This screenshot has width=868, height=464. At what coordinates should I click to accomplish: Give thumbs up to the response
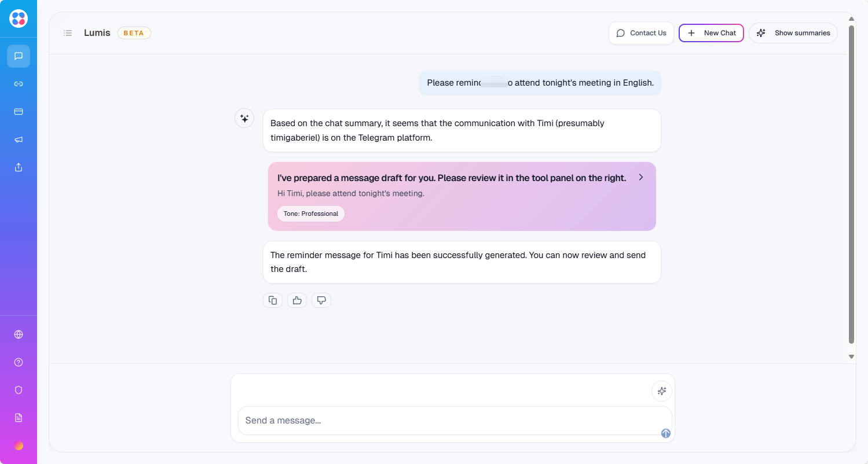click(297, 300)
